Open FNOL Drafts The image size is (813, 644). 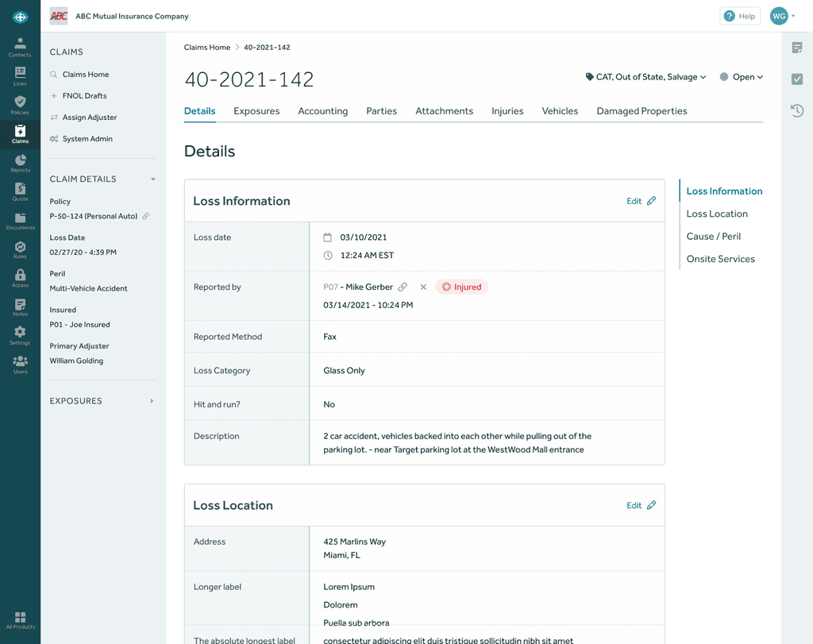[84, 96]
